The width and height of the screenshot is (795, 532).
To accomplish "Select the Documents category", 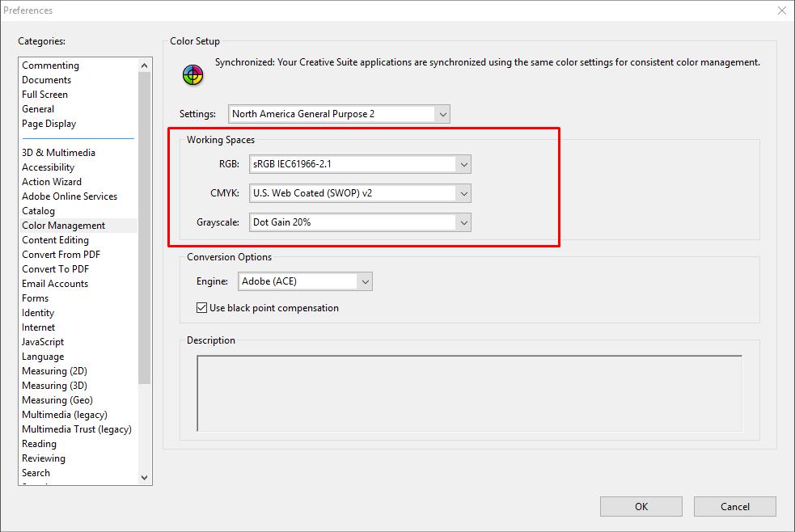I will [x=79, y=80].
